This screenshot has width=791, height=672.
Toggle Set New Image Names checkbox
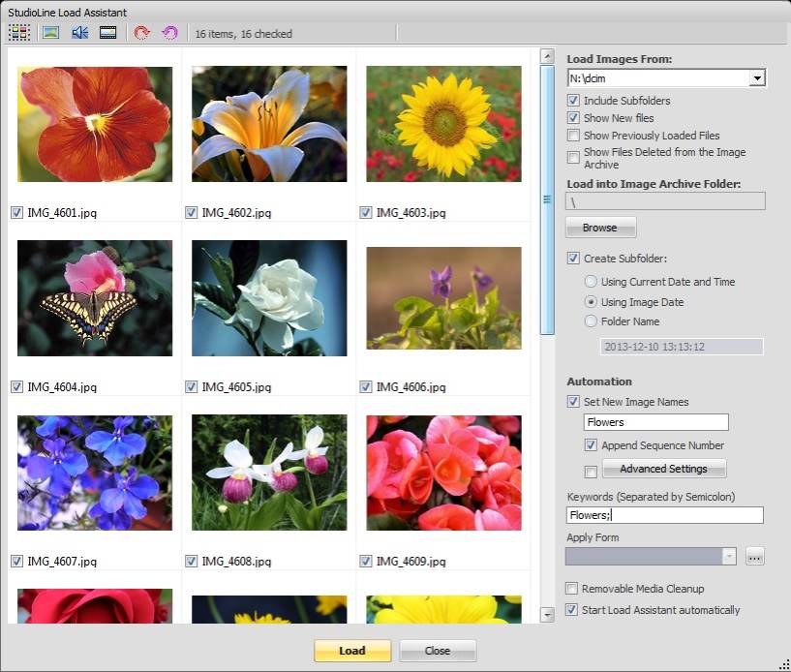pyautogui.click(x=573, y=402)
